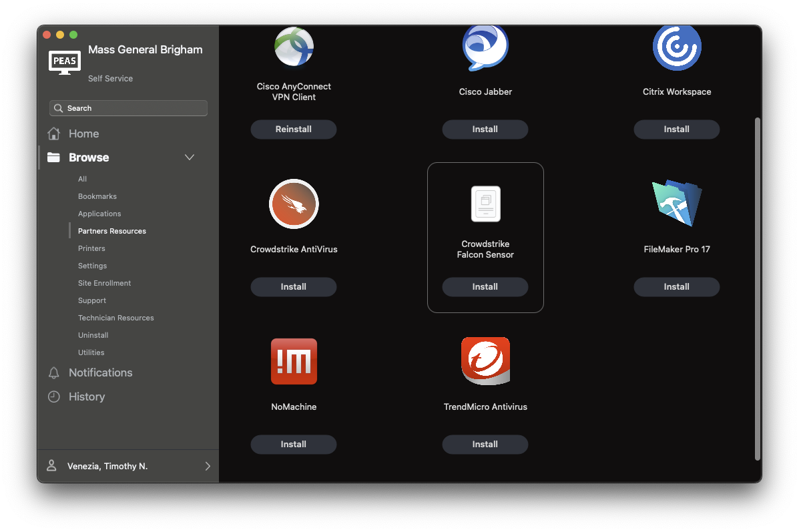
Task: Click the user profile silhouette icon
Action: [x=51, y=465]
